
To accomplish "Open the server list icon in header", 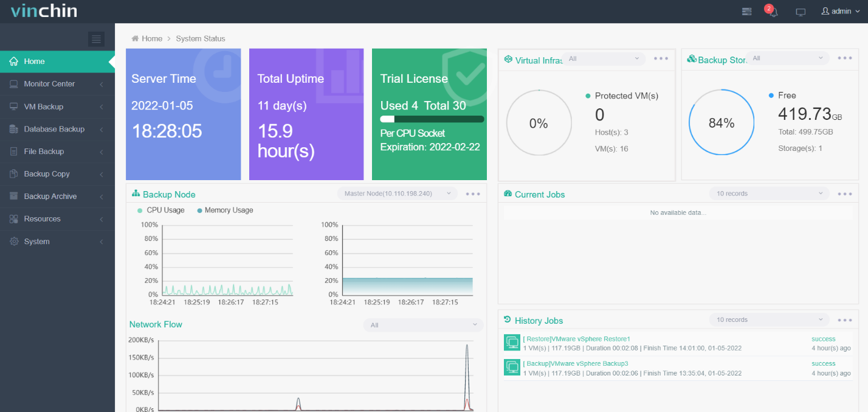I will 747,12.
